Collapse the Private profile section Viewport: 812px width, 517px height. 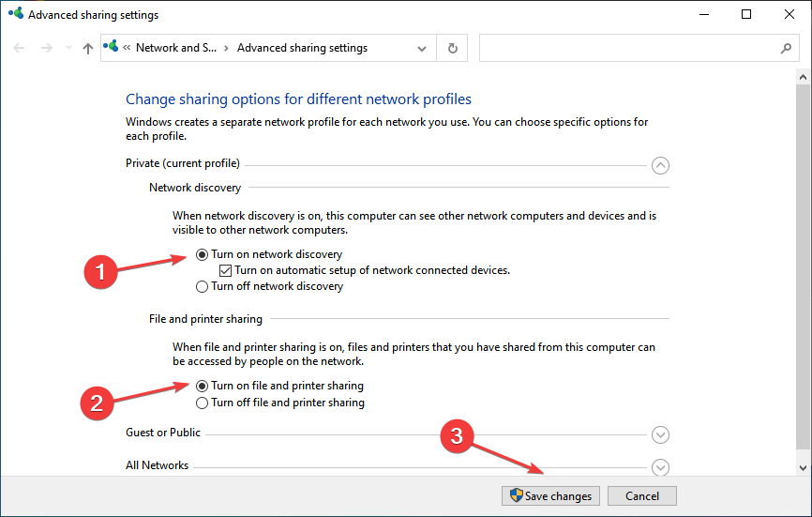[660, 165]
